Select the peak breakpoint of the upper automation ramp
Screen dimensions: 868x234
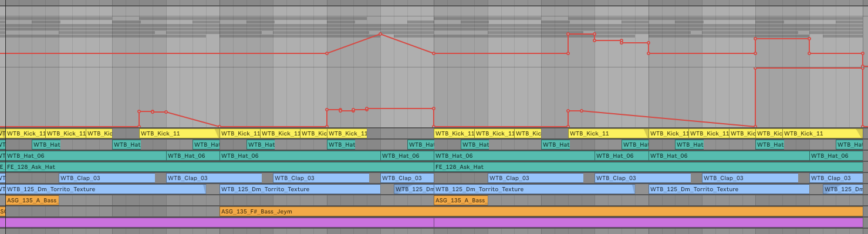(380, 34)
